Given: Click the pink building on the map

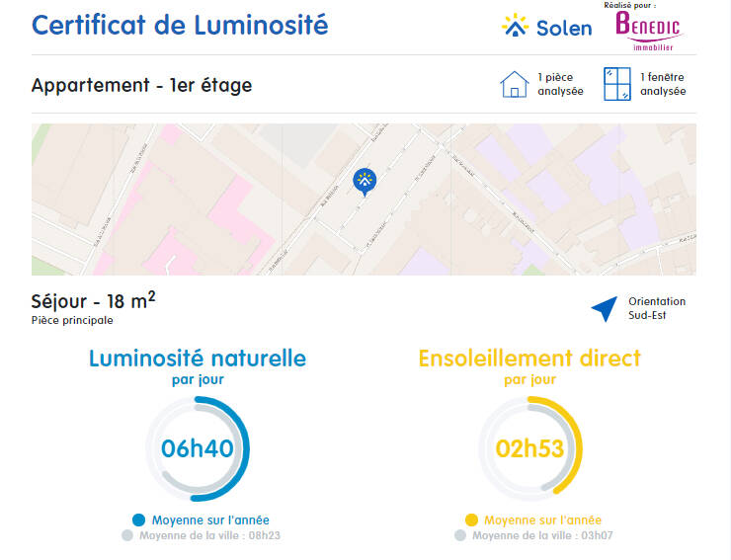Looking at the screenshot, I should click(x=237, y=209).
